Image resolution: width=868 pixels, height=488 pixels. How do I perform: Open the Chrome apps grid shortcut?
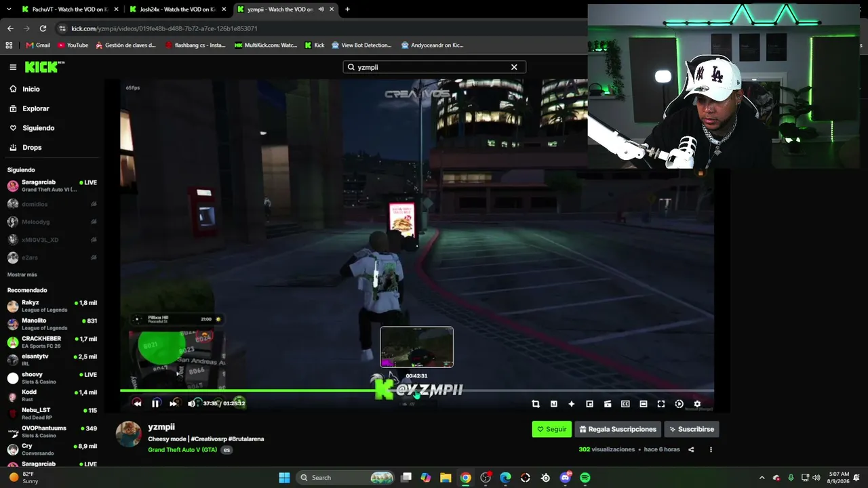tap(9, 45)
